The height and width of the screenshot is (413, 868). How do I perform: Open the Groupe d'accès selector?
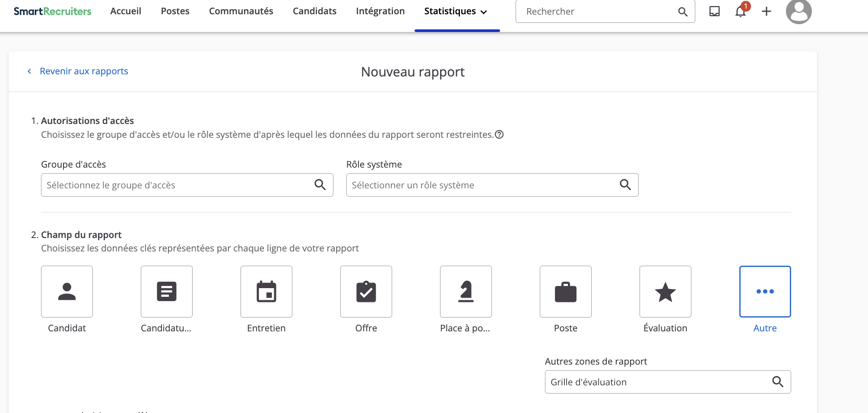click(187, 185)
